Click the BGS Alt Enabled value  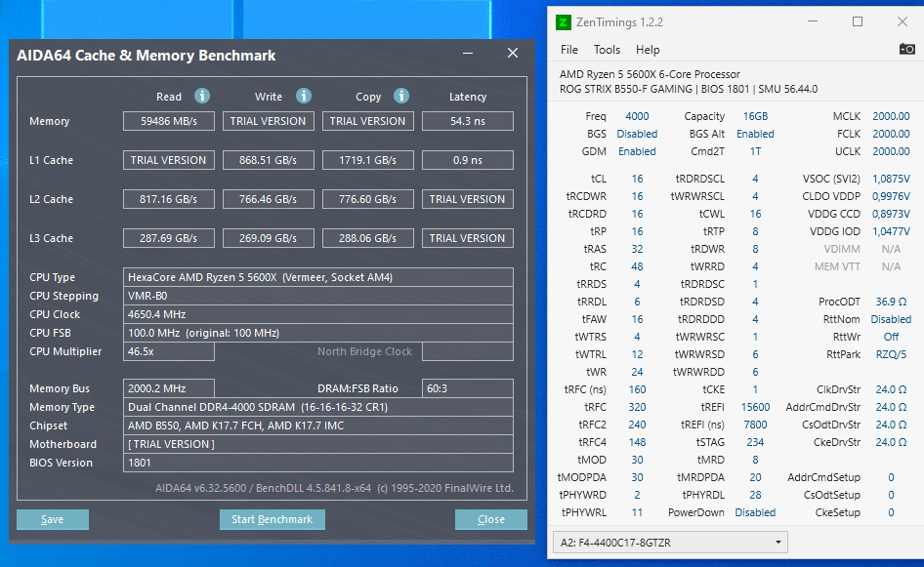(755, 134)
